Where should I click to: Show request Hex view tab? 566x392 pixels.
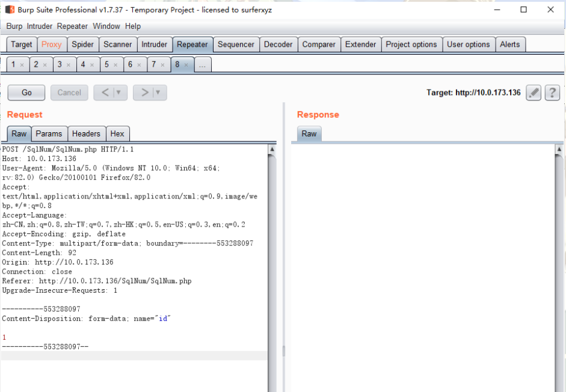point(117,134)
